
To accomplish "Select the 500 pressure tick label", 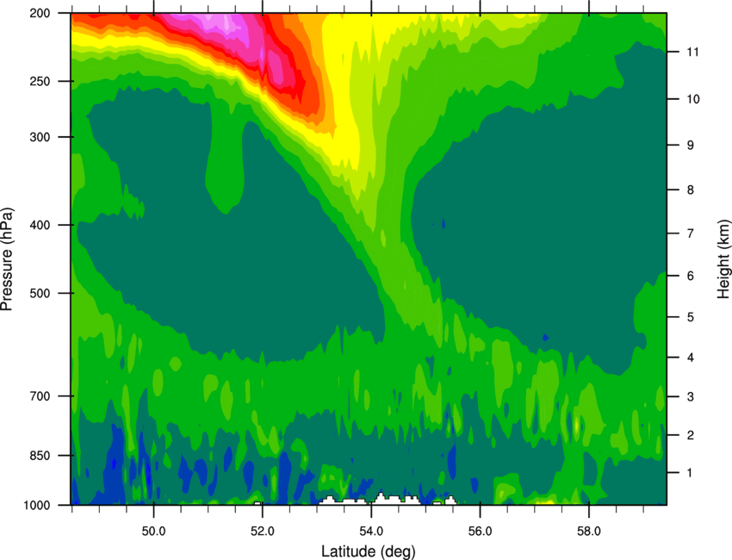I will (x=40, y=293).
